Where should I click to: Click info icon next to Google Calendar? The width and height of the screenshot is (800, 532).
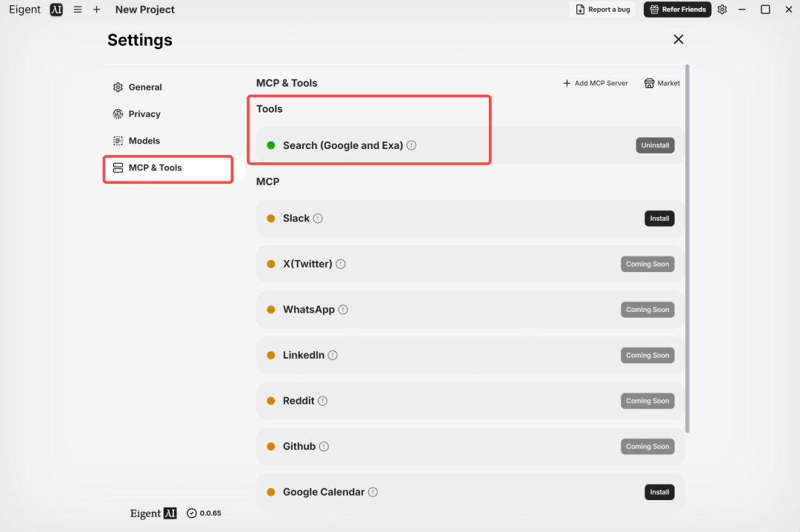point(373,492)
